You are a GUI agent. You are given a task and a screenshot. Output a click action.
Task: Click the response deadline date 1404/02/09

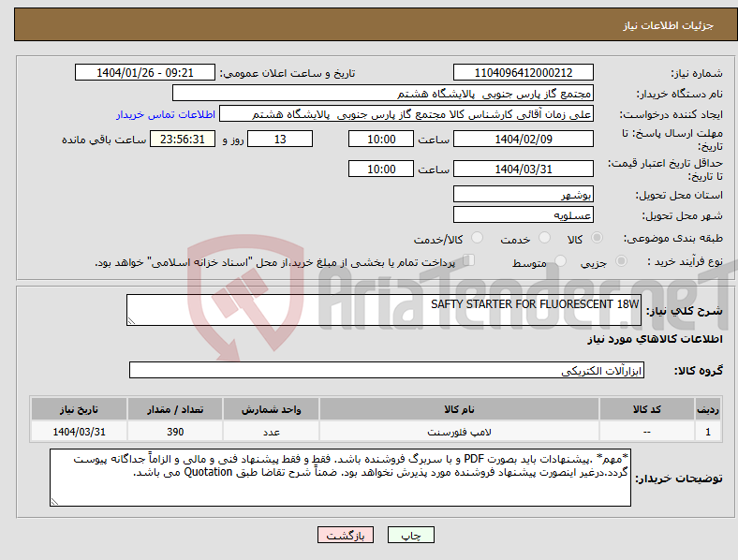523,139
